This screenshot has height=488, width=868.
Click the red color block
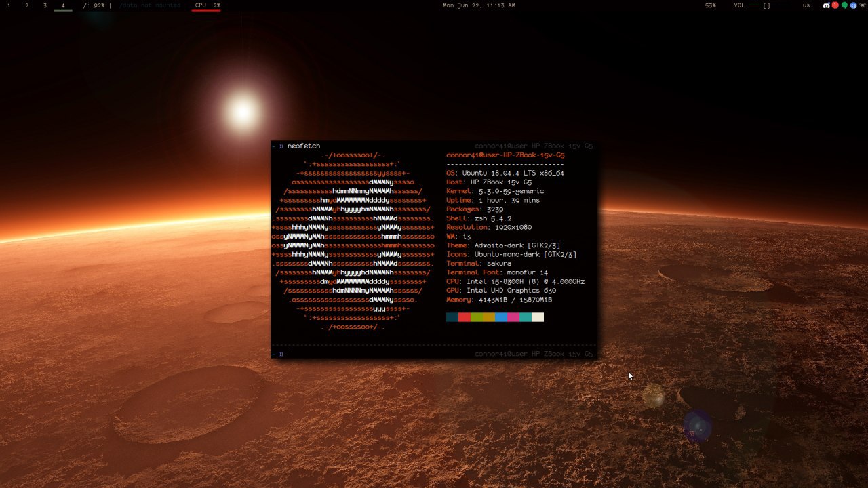pyautogui.click(x=465, y=317)
